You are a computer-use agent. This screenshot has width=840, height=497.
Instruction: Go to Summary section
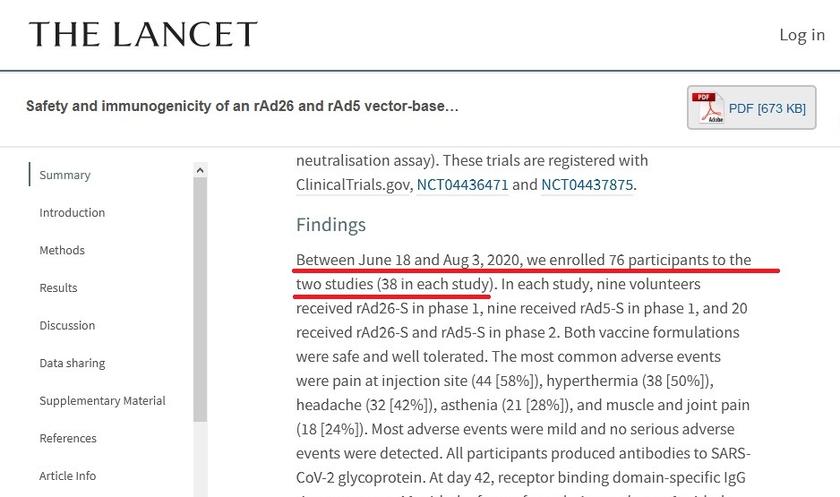[65, 175]
